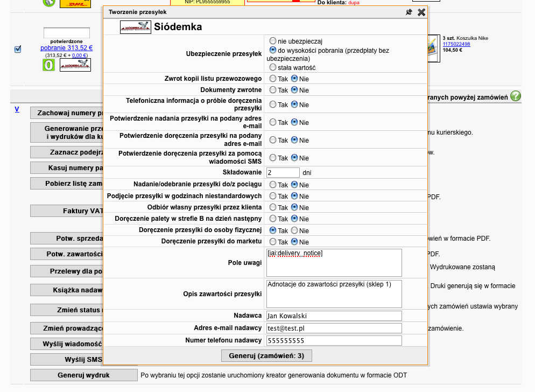
Task: Click the Zmień prowadzącego button
Action: [x=67, y=328]
